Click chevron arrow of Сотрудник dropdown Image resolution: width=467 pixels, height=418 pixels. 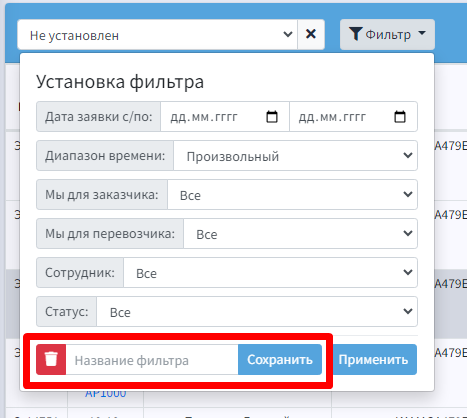408,272
